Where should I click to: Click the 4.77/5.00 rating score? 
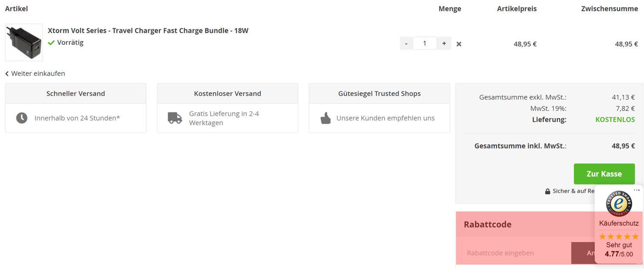point(619,254)
